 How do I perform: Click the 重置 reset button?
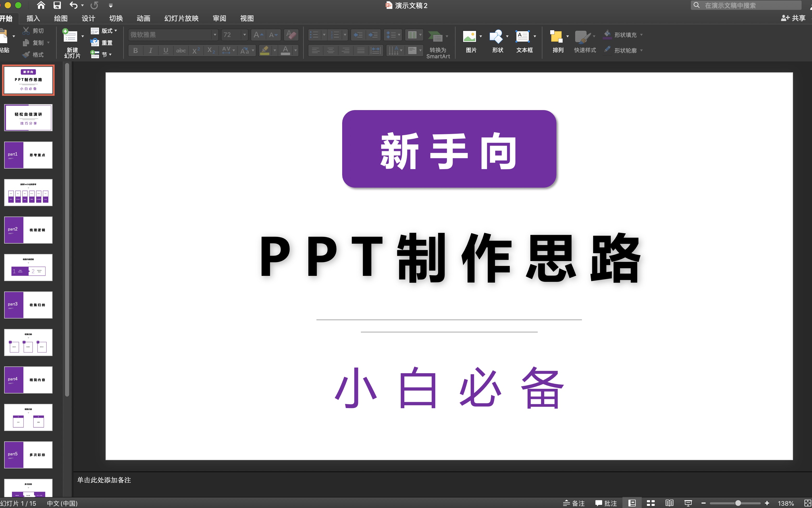tap(102, 43)
